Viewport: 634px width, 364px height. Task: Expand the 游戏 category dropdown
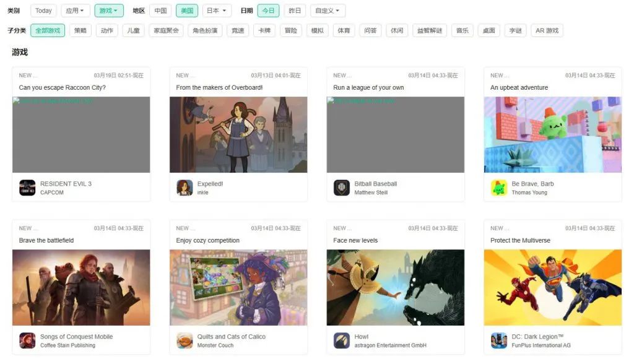click(109, 11)
